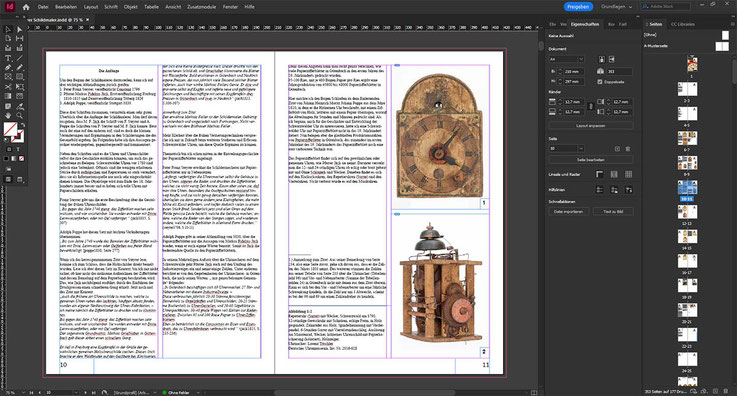Open page number dropdown in Seite section

click(581, 148)
